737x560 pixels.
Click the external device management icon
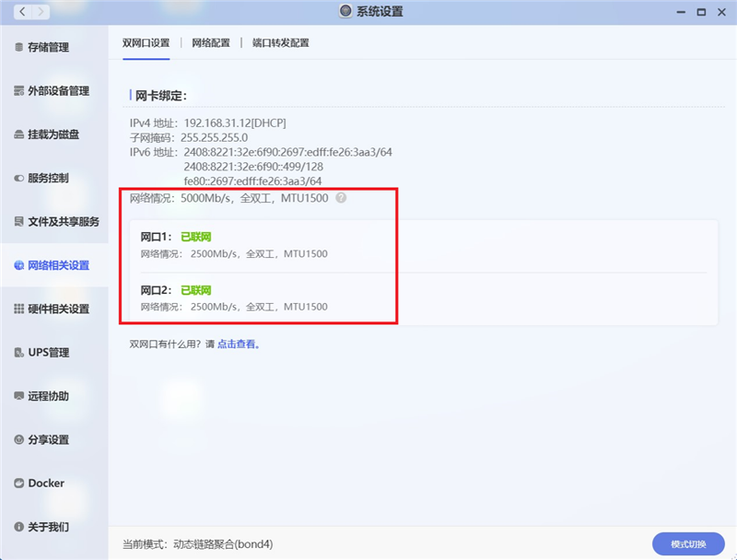pyautogui.click(x=18, y=91)
